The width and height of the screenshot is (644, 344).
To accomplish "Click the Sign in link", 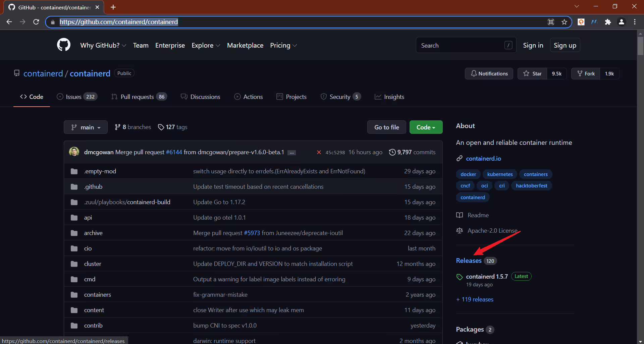I will pyautogui.click(x=533, y=45).
